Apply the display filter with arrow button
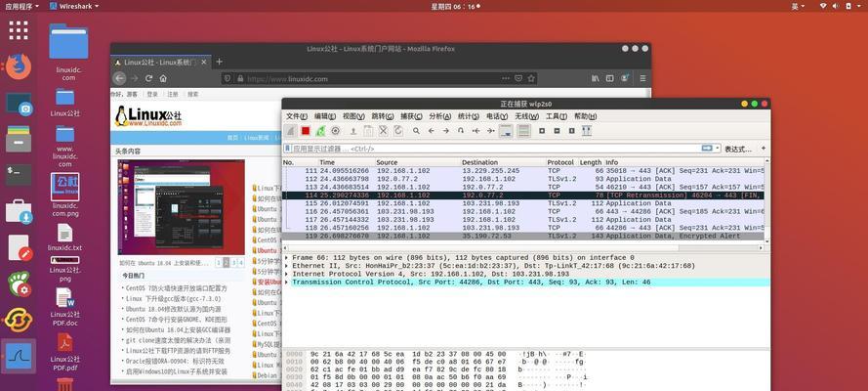Screen dimensions: 868x391 pos(707,149)
